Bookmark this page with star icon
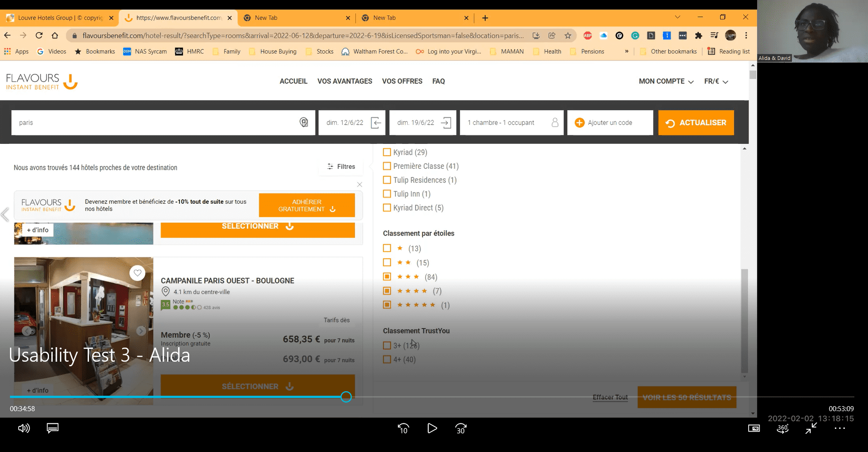 567,35
